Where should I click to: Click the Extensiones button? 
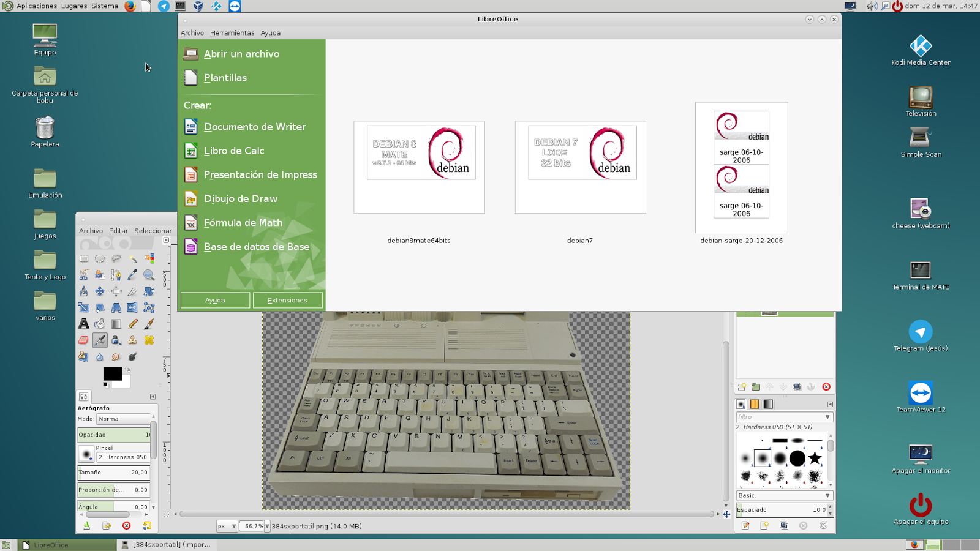288,300
